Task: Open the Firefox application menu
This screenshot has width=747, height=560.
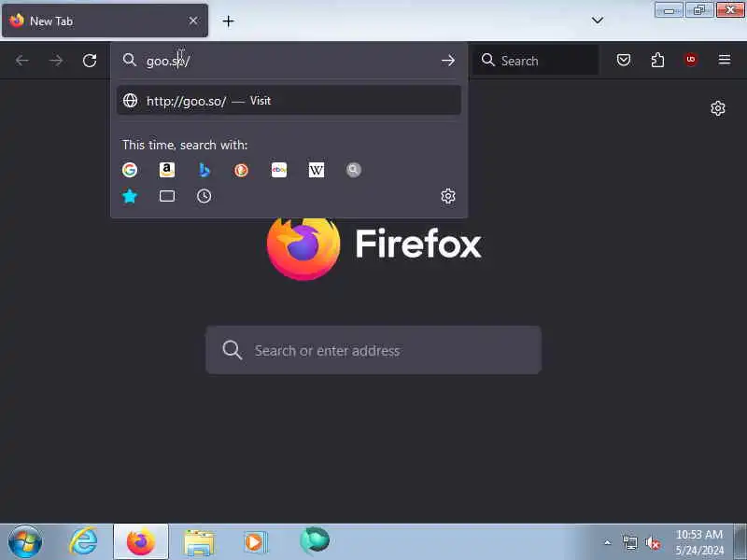Action: click(725, 60)
